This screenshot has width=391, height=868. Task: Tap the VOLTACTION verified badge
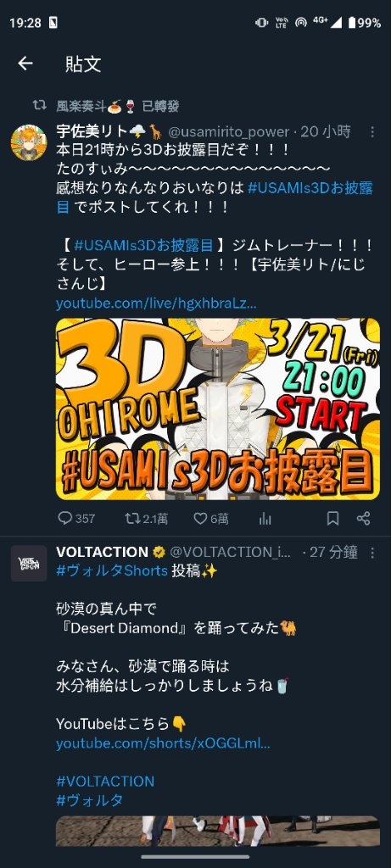tap(159, 553)
